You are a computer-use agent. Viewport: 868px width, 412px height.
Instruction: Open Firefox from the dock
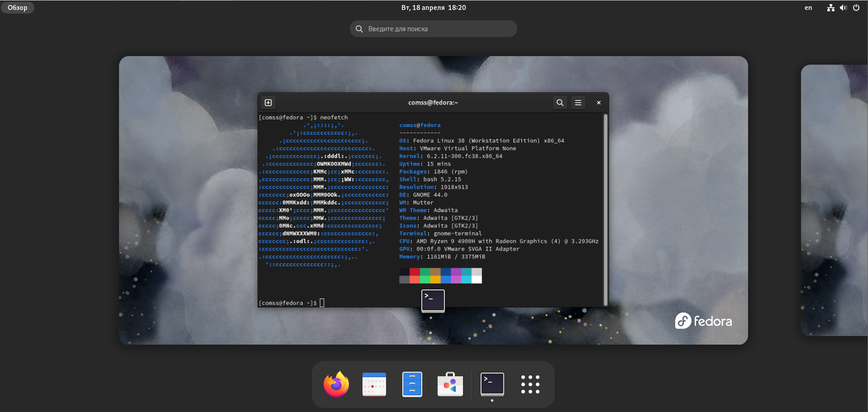(x=336, y=384)
